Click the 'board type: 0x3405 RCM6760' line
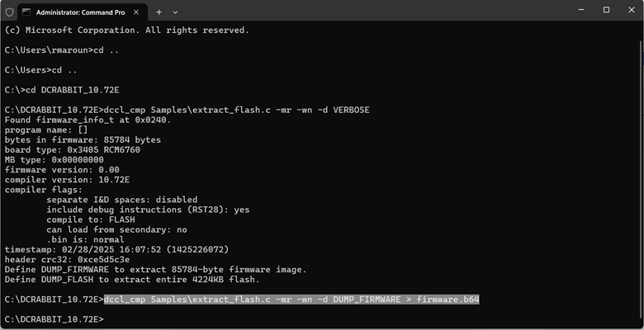The width and height of the screenshot is (644, 330). point(73,150)
